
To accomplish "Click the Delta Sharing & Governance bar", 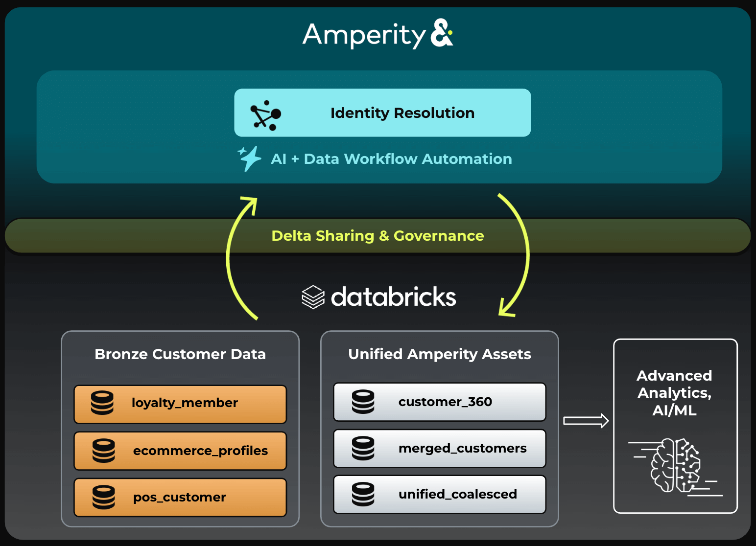I will coord(378,236).
